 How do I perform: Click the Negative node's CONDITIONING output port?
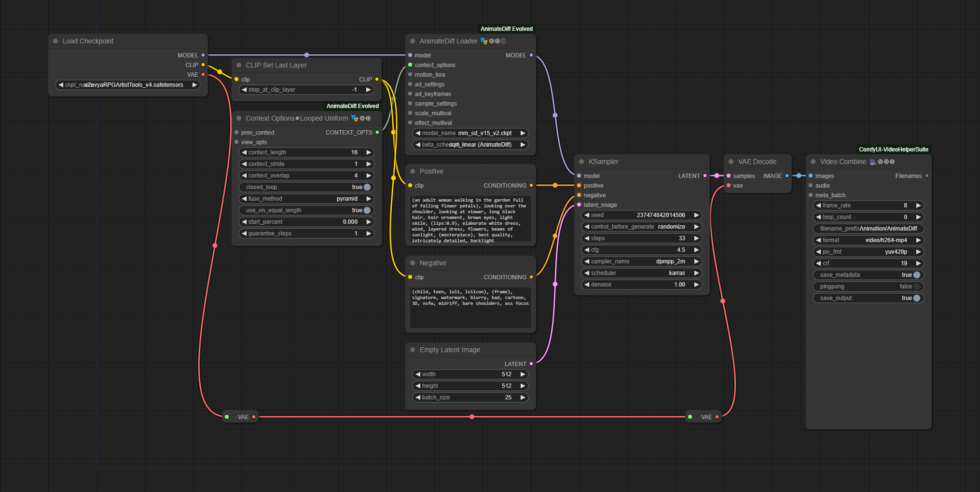tap(531, 277)
